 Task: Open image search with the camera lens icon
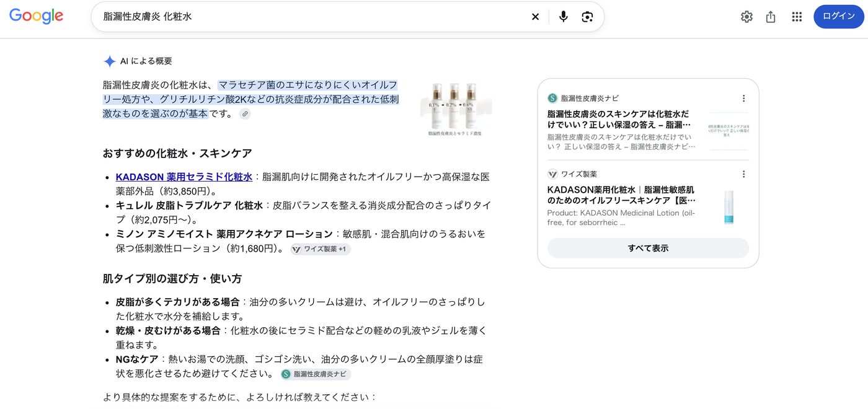coord(587,17)
